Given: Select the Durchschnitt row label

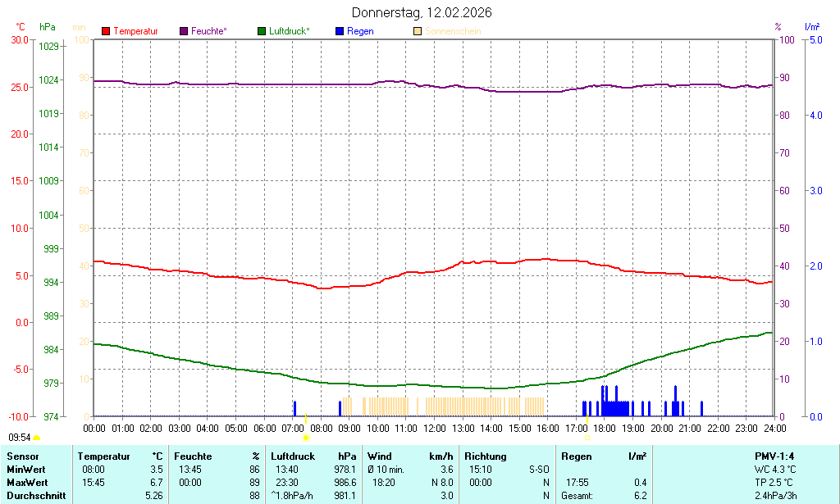Looking at the screenshot, I should [36, 496].
